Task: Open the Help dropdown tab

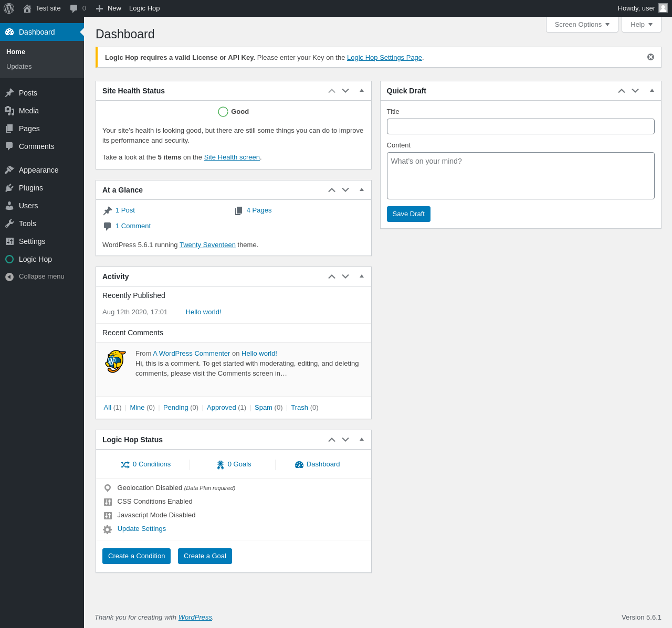Action: pos(642,25)
